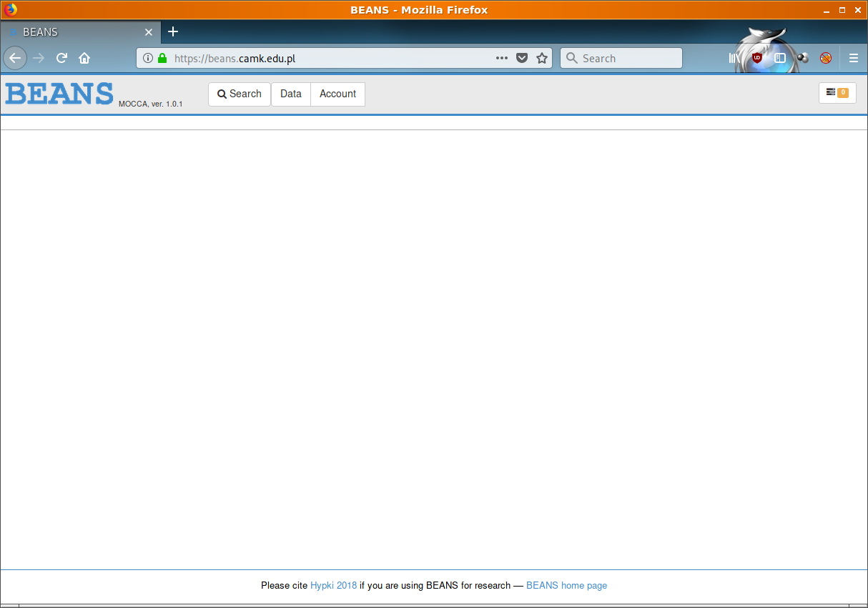Click the browser back arrow button
868x608 pixels.
(x=15, y=58)
